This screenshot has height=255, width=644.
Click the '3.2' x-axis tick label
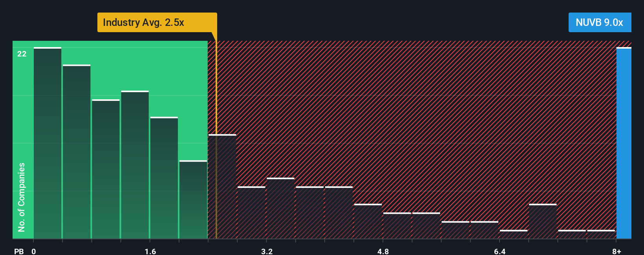coord(267,251)
